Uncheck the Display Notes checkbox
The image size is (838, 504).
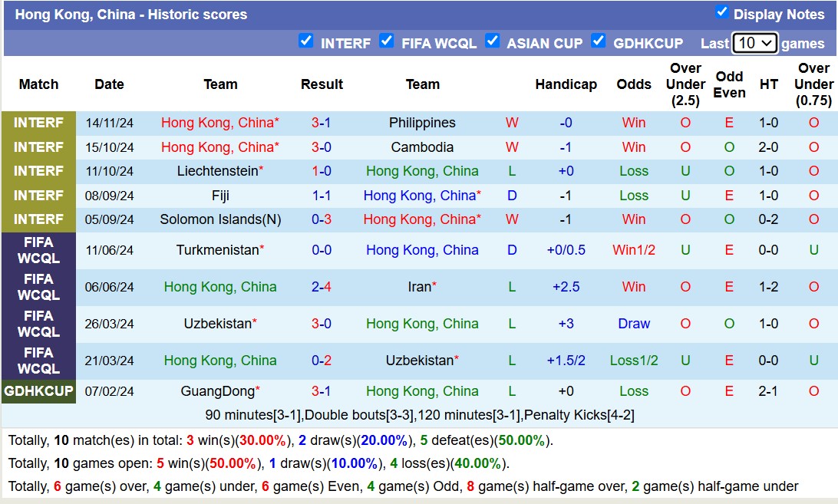click(x=722, y=12)
